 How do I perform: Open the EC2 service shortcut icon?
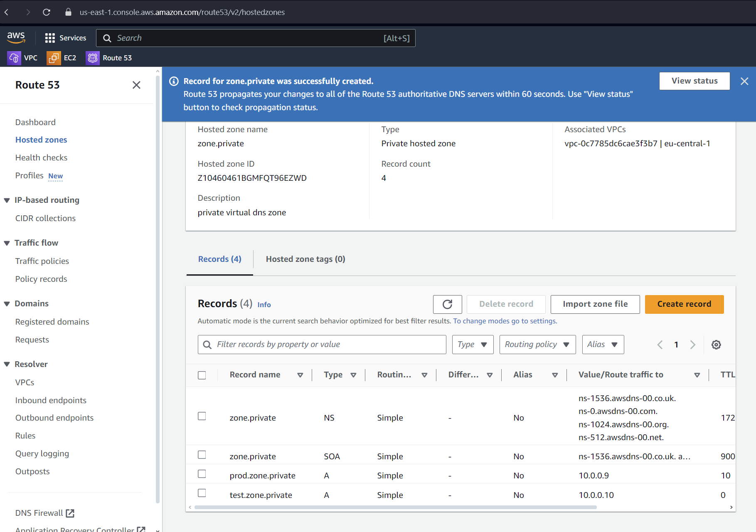[x=54, y=58]
